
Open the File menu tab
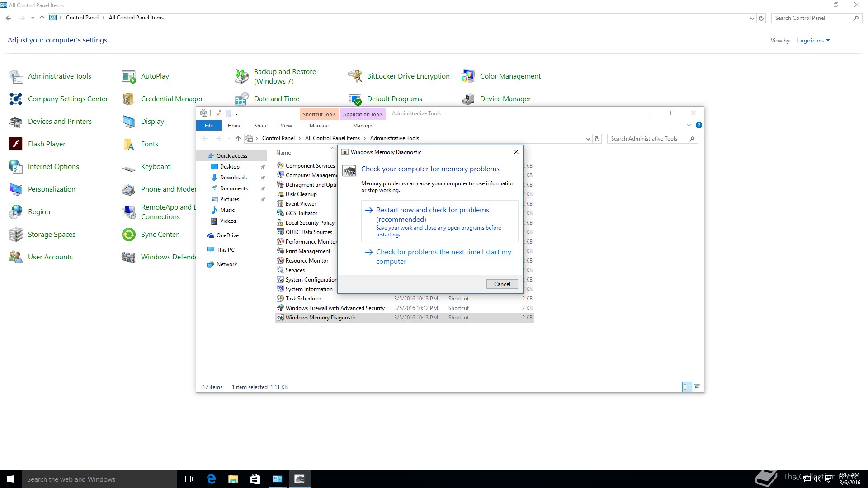tap(208, 126)
